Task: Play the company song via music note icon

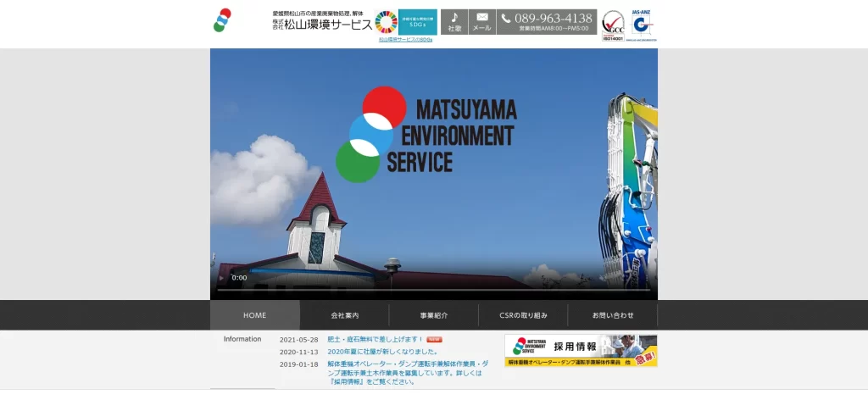Action: click(x=454, y=22)
